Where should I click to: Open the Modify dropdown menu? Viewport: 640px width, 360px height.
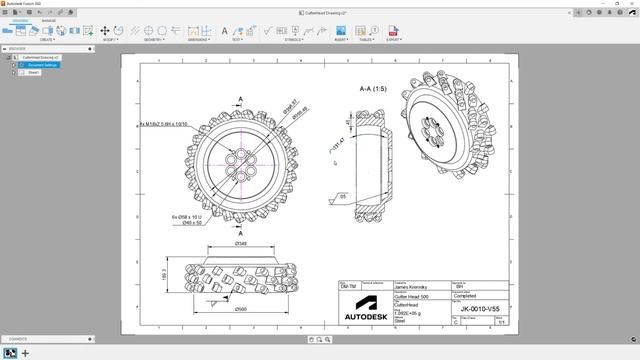point(111,40)
